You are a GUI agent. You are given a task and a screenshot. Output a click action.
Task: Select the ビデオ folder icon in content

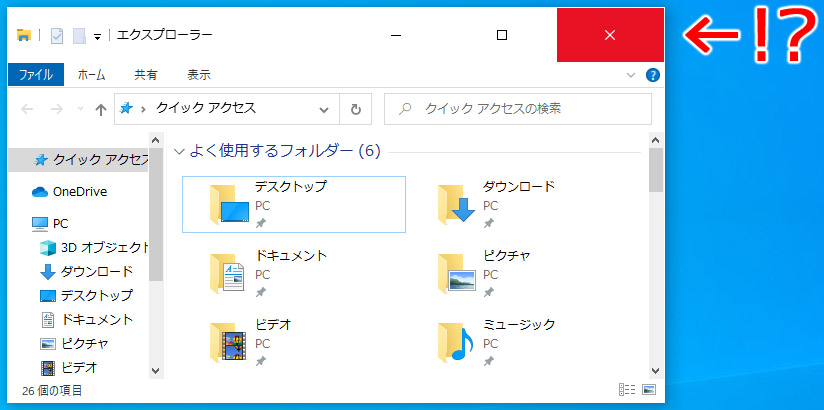click(229, 342)
